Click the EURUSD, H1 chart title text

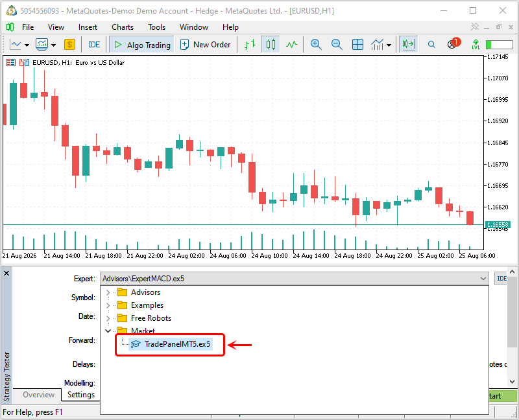(78, 62)
